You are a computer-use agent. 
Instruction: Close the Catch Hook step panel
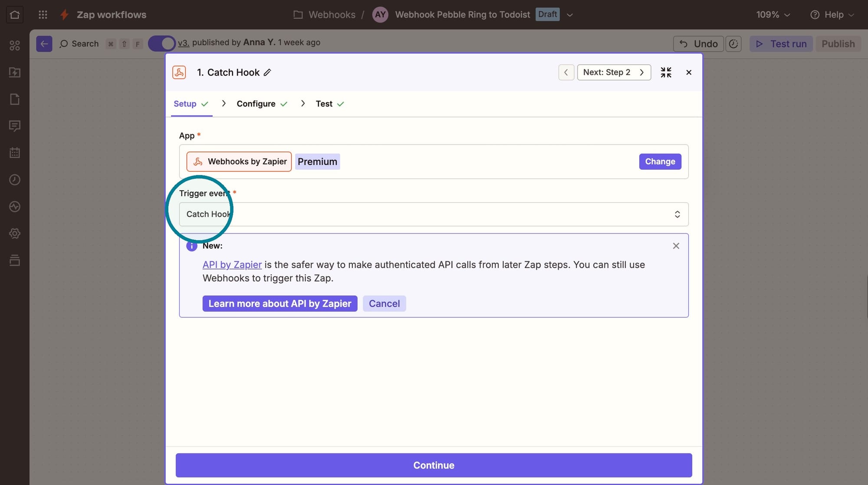(x=689, y=73)
